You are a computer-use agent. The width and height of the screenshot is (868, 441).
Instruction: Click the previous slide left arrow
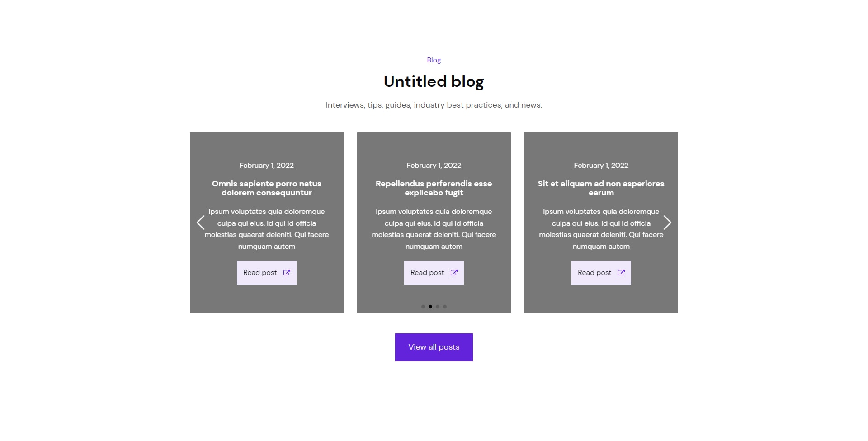201,223
